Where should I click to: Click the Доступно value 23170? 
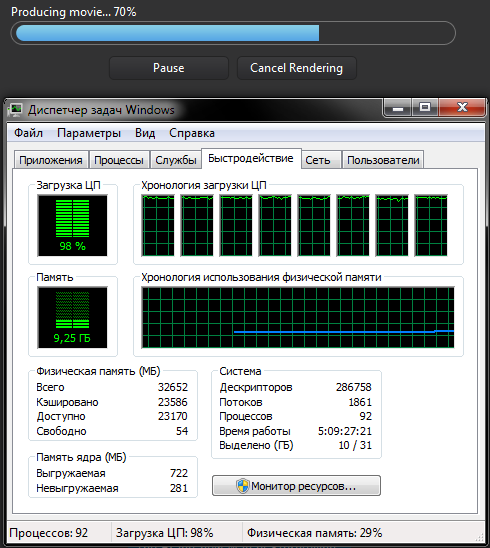pyautogui.click(x=173, y=416)
